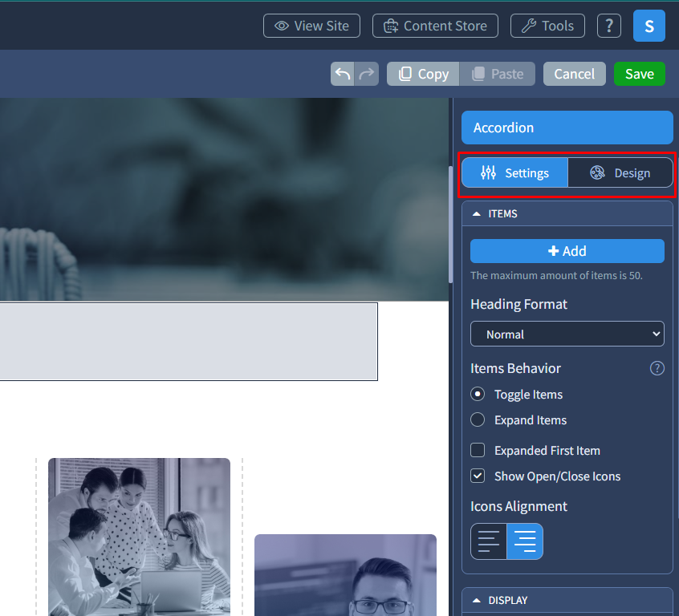Add a new accordion item
This screenshot has width=679, height=616.
point(567,251)
